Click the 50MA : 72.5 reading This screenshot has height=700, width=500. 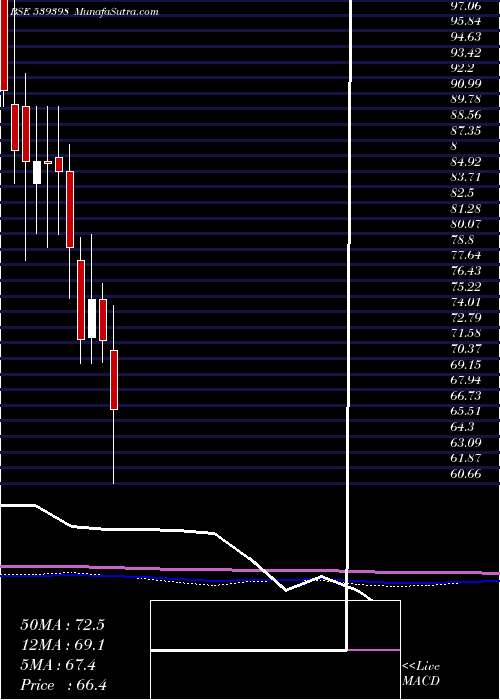(62, 624)
